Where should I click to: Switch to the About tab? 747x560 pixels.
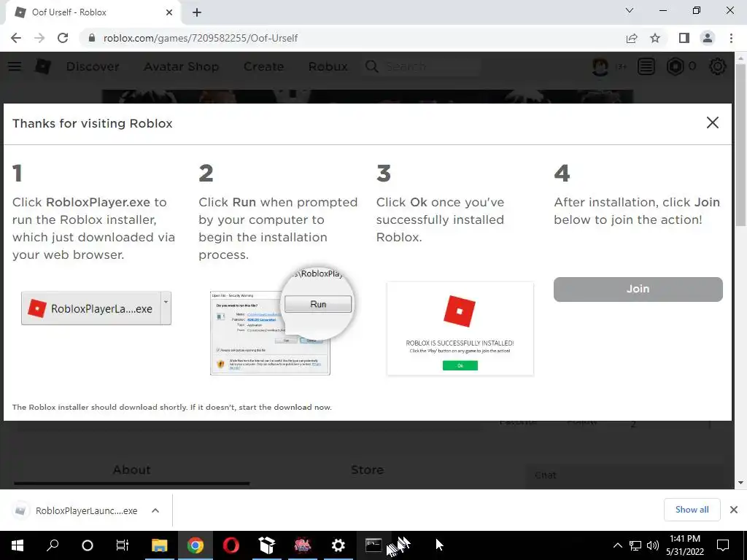pyautogui.click(x=131, y=470)
